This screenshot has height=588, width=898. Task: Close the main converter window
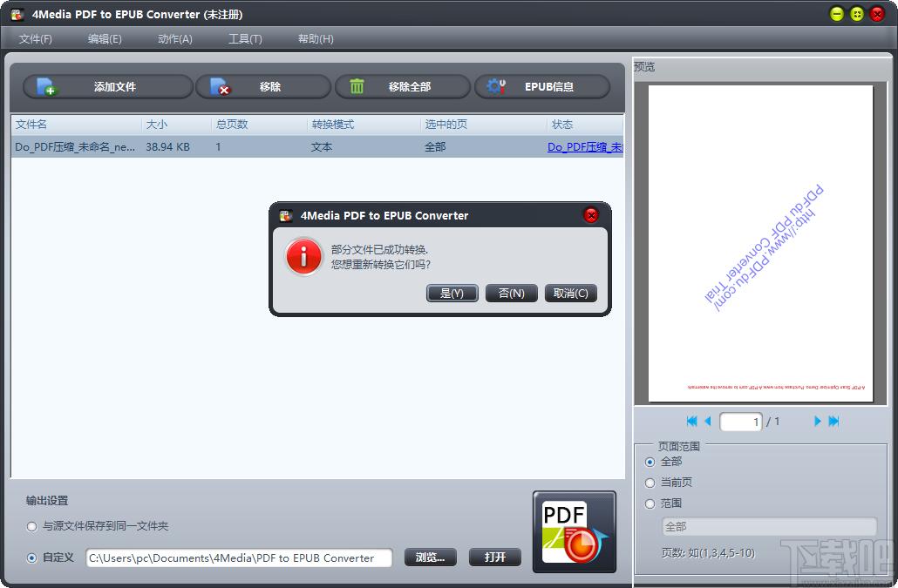(877, 14)
